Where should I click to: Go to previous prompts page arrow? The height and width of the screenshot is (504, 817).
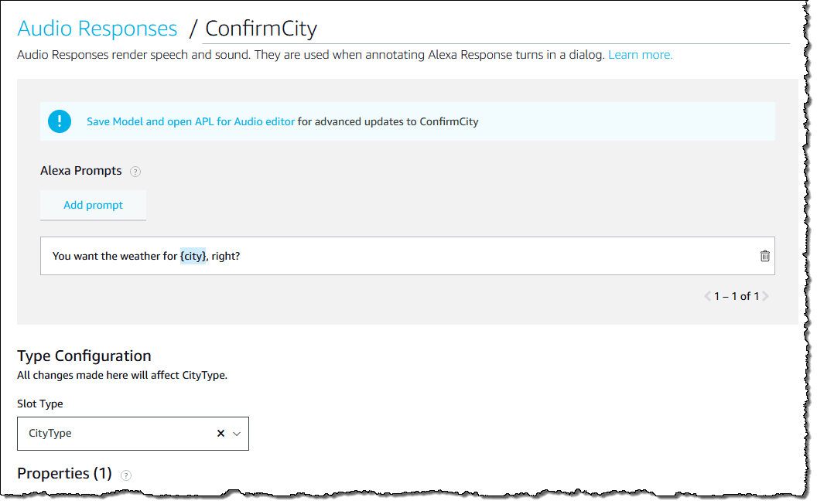[x=707, y=296]
